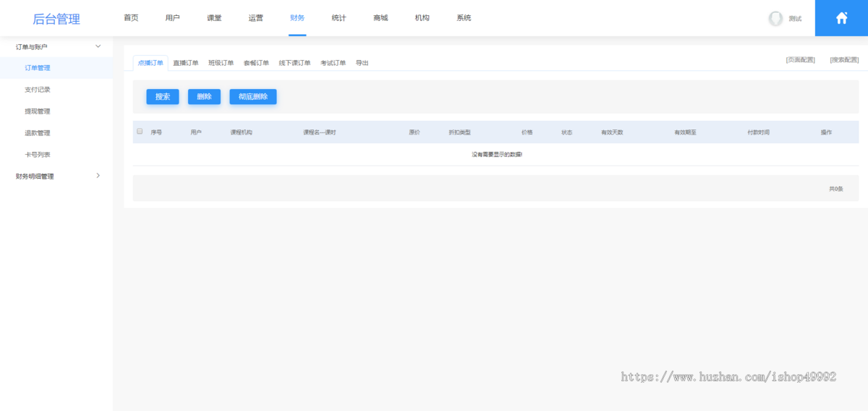This screenshot has height=411, width=868.
Task: Select the 财务 top menu
Action: [x=297, y=18]
